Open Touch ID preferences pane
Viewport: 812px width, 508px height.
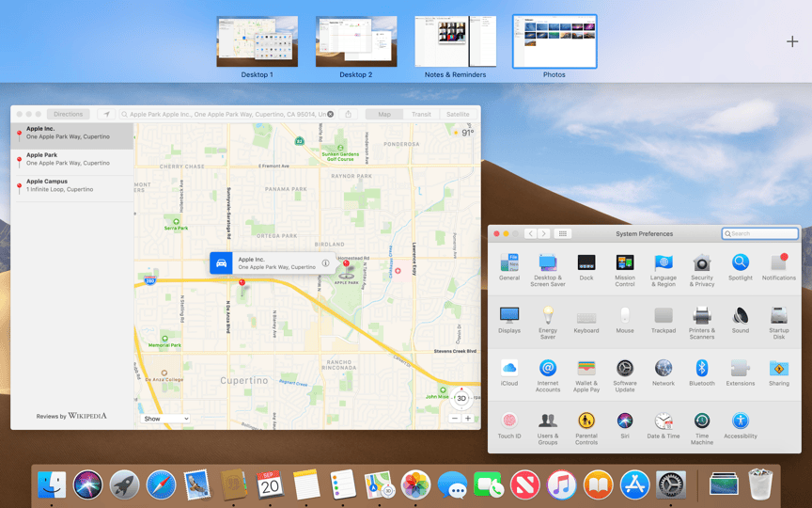(509, 425)
